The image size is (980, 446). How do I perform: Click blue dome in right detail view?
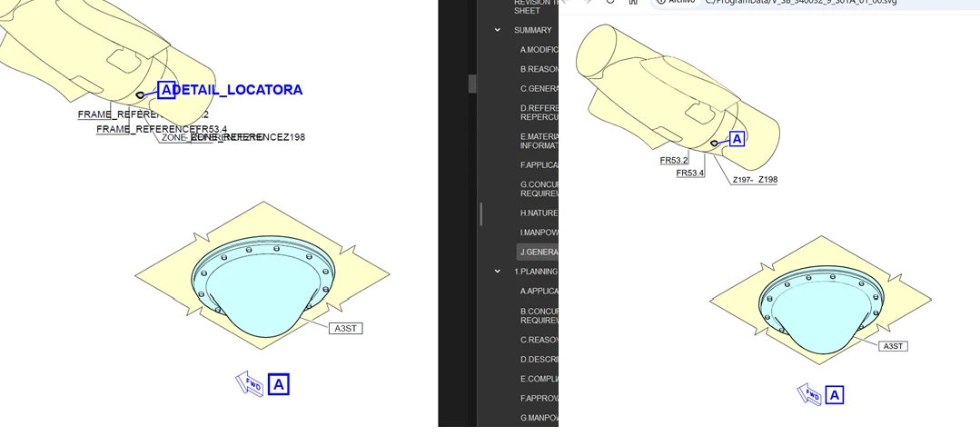[821, 309]
